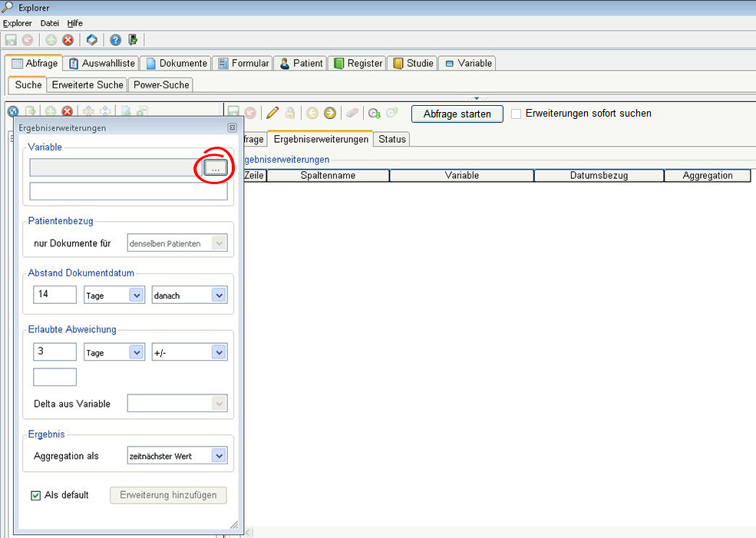
Task: Select the Power-Suche tab
Action: click(160, 85)
